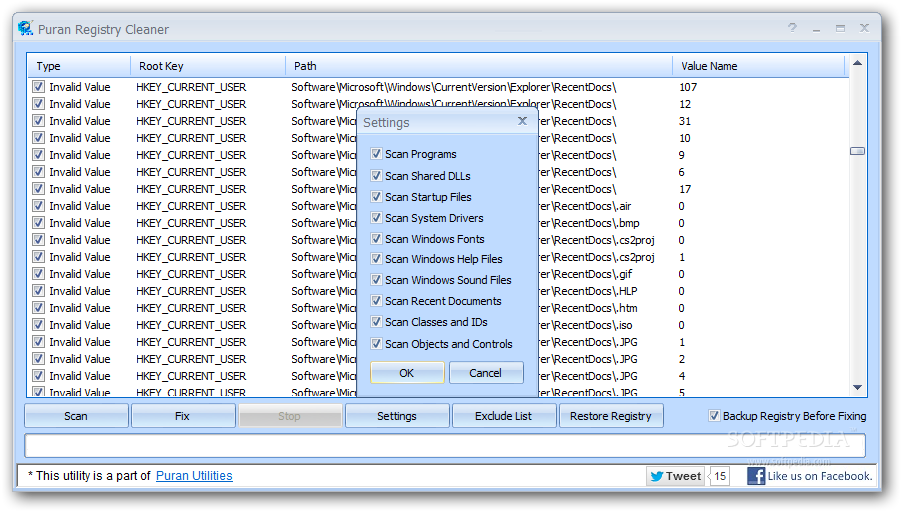Toggle Scan Classes and IDs
This screenshot has width=902, height=512.
point(376,322)
